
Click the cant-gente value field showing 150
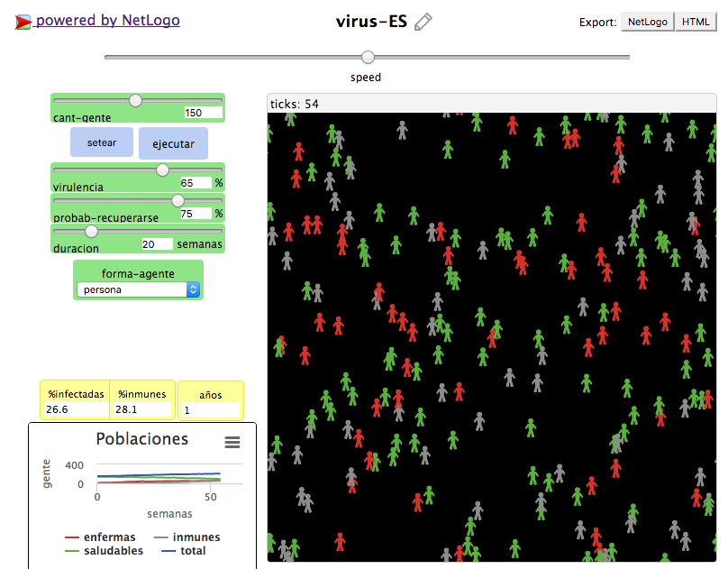point(202,113)
